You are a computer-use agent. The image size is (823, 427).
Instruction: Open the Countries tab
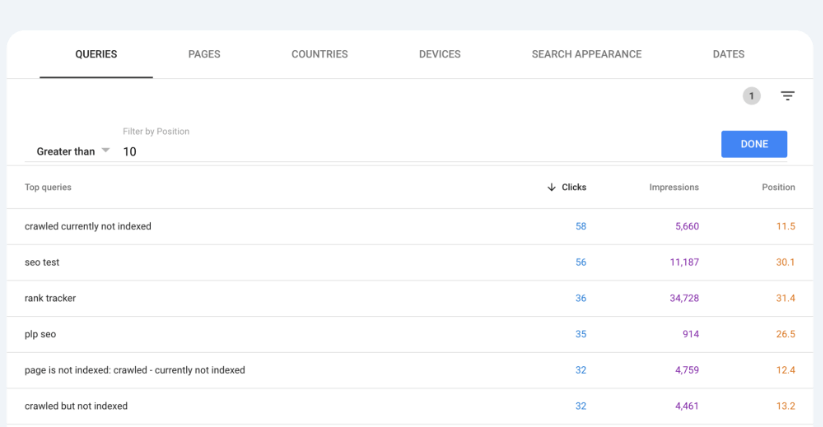[319, 54]
